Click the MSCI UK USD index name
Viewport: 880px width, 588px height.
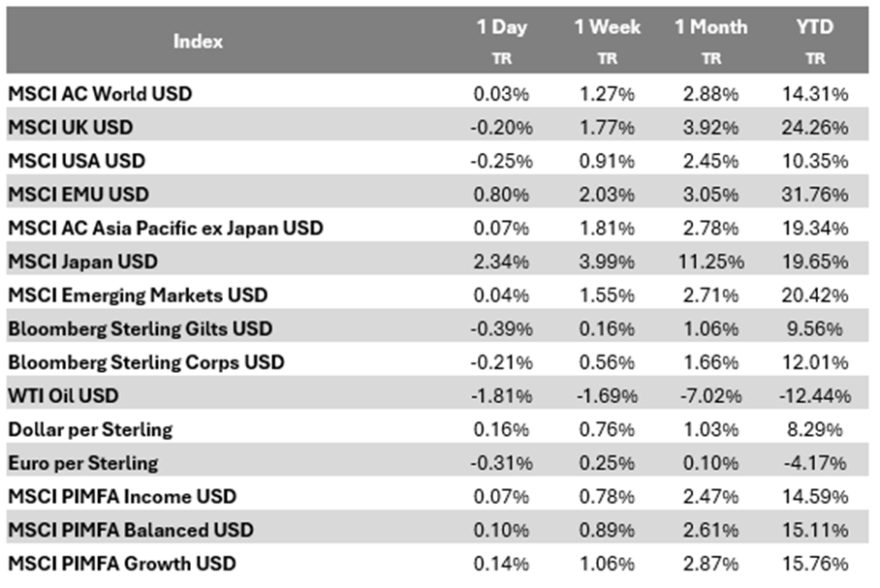71,128
